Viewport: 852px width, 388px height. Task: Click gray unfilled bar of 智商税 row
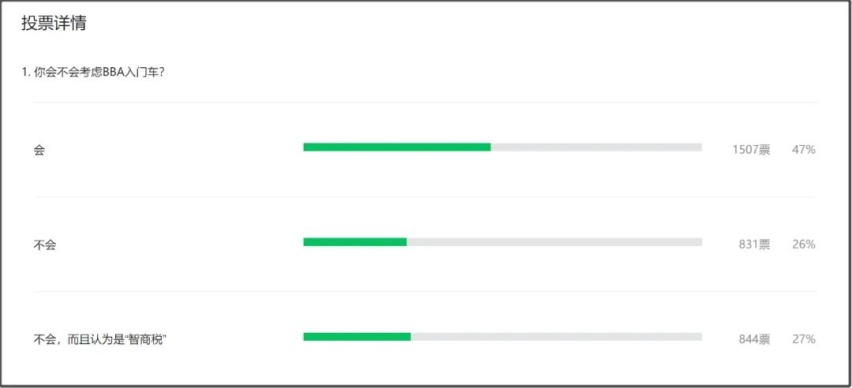click(556, 337)
